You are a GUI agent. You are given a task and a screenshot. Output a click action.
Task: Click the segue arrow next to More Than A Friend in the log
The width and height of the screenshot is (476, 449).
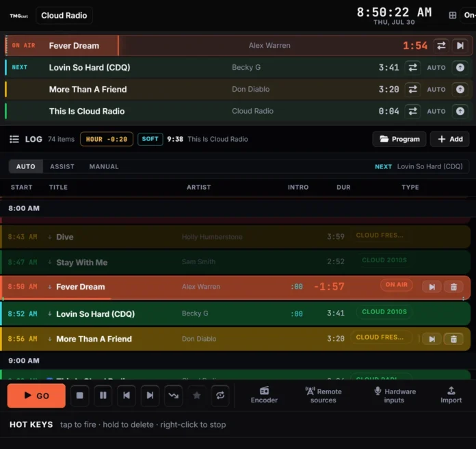click(50, 339)
